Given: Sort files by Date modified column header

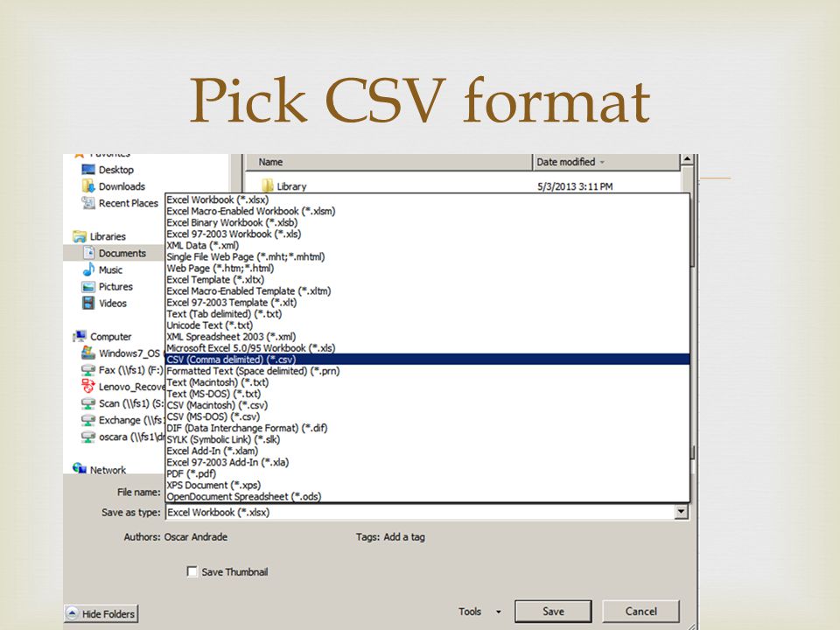Looking at the screenshot, I should click(606, 162).
